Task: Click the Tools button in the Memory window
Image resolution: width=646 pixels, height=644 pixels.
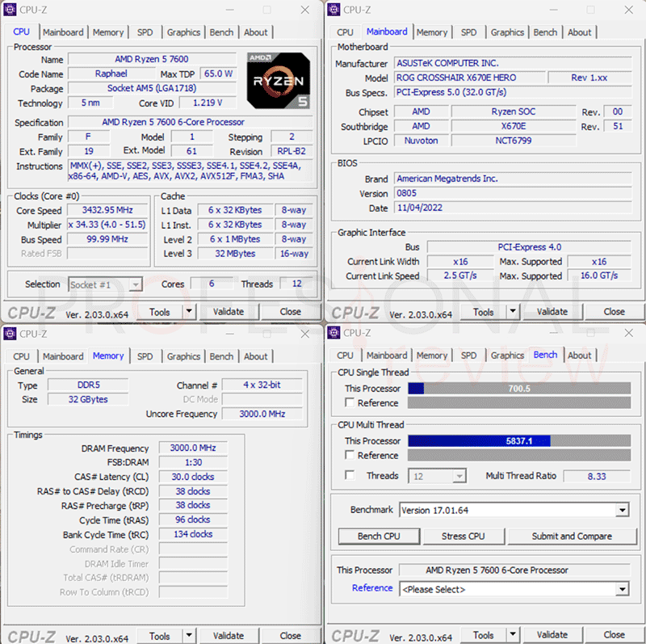Action: [x=160, y=636]
